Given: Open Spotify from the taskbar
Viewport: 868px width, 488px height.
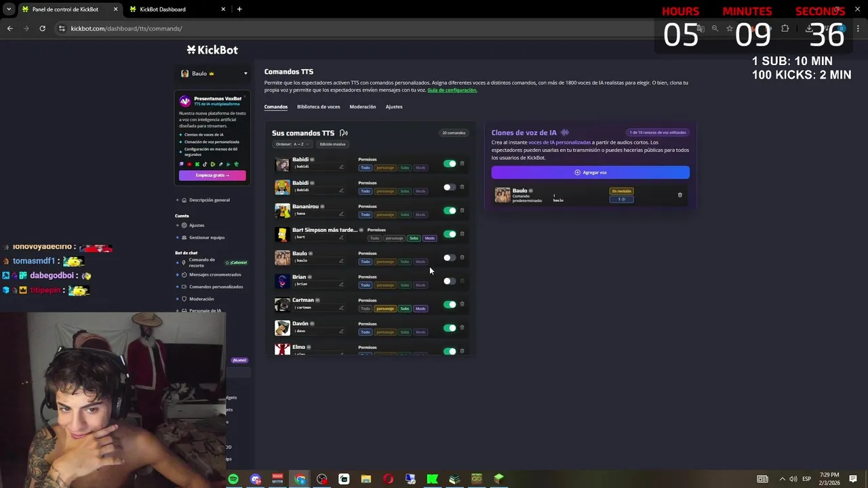Looking at the screenshot, I should coord(233,479).
